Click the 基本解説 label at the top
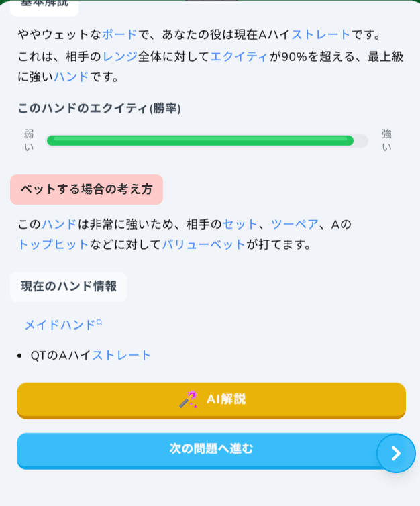The height and width of the screenshot is (506, 420). (x=44, y=4)
